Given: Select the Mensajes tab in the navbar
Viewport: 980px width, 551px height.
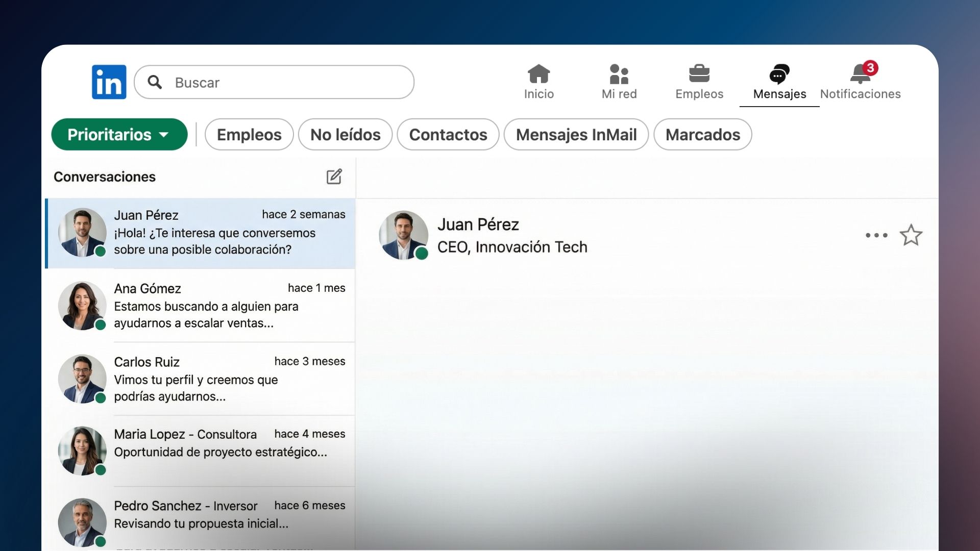Looking at the screenshot, I should coord(779,82).
